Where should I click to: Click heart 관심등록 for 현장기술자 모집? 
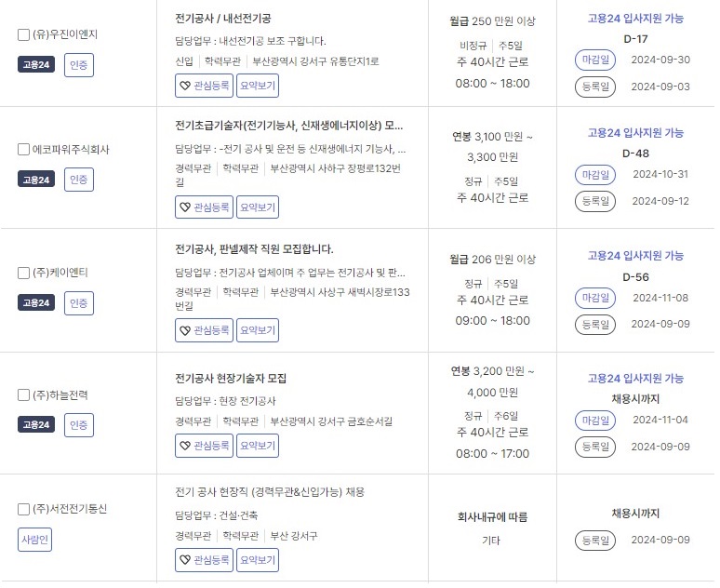click(204, 446)
